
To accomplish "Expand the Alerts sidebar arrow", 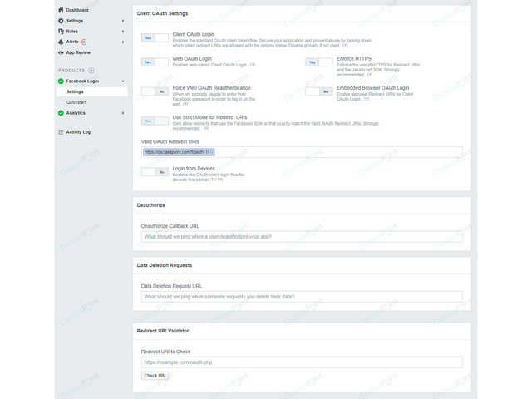I will click(x=123, y=42).
